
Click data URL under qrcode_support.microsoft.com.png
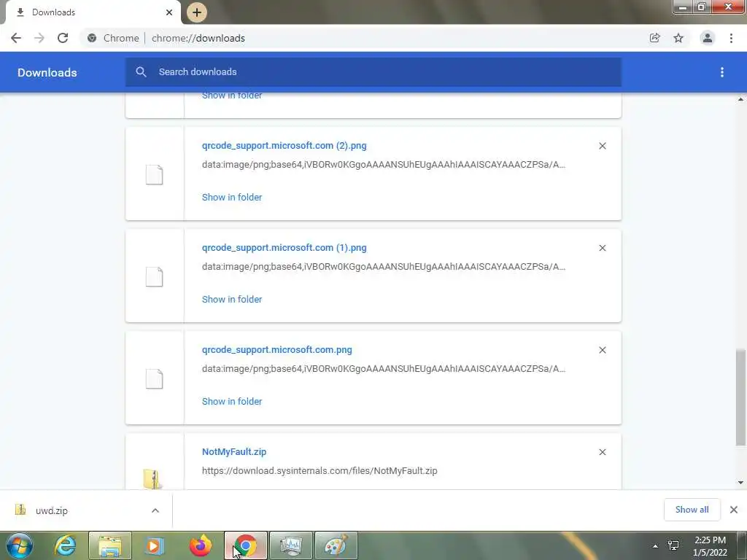(384, 368)
